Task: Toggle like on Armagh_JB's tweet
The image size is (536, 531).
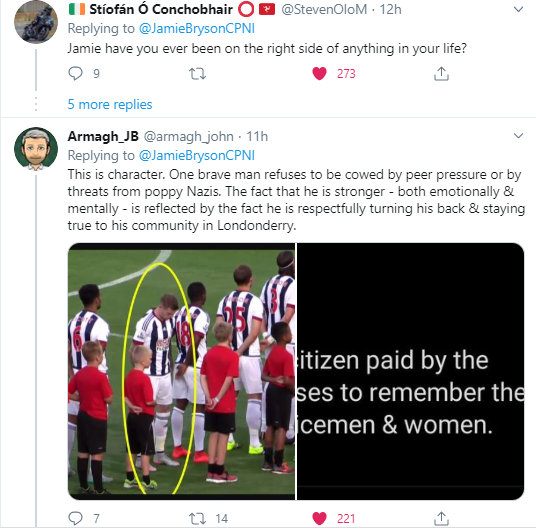Action: [320, 518]
